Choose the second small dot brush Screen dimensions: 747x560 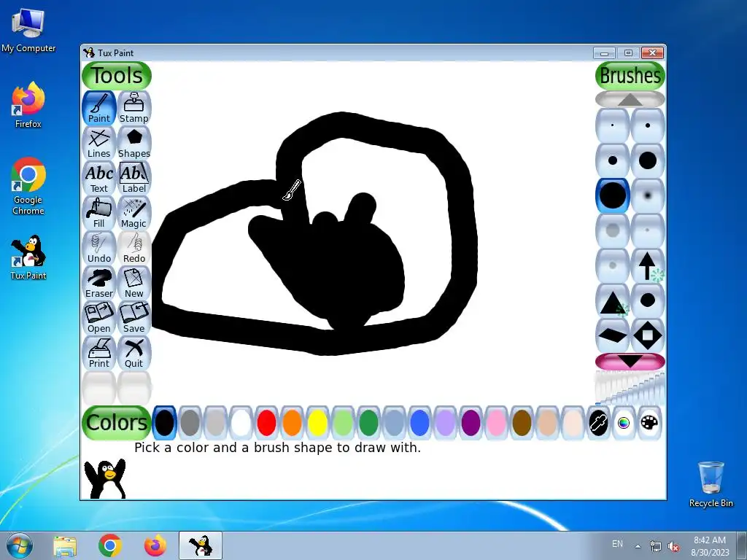648,125
